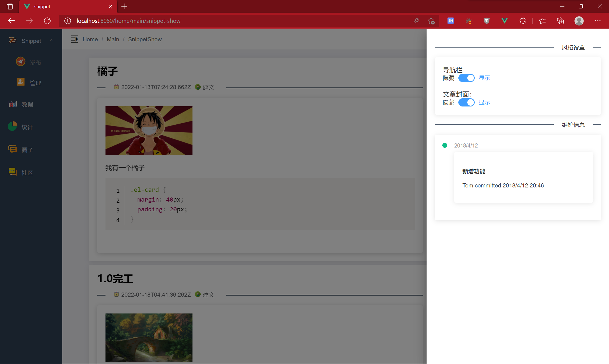
Task: Click the .el-card code line
Action: coord(148,190)
